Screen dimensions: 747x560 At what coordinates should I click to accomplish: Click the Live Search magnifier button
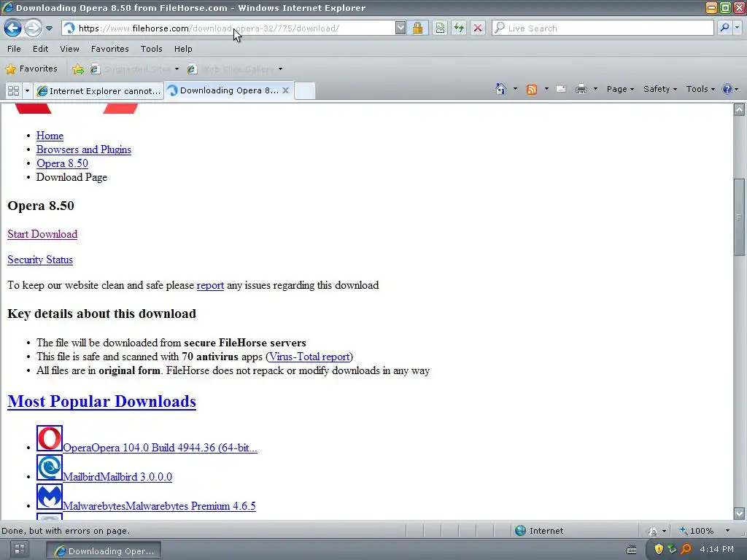(724, 28)
